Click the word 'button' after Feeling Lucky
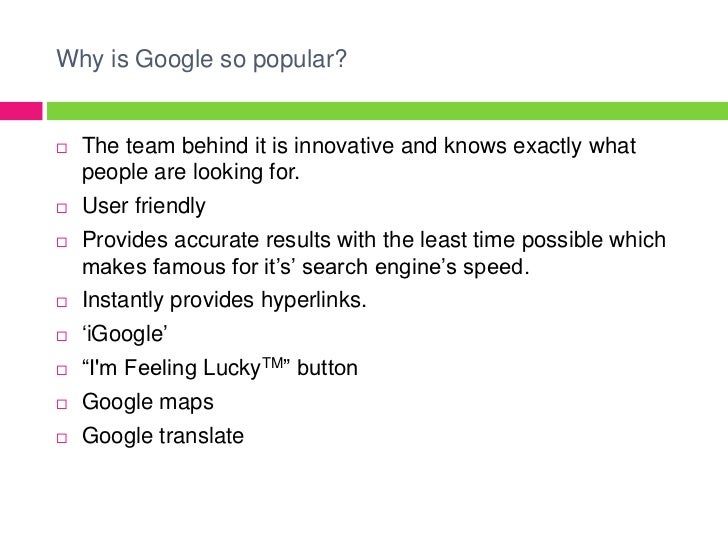The width and height of the screenshot is (728, 546). click(x=327, y=368)
